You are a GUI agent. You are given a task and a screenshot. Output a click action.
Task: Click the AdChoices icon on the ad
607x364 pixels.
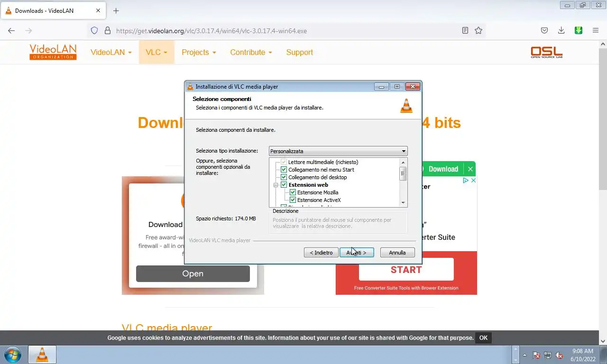(x=466, y=180)
